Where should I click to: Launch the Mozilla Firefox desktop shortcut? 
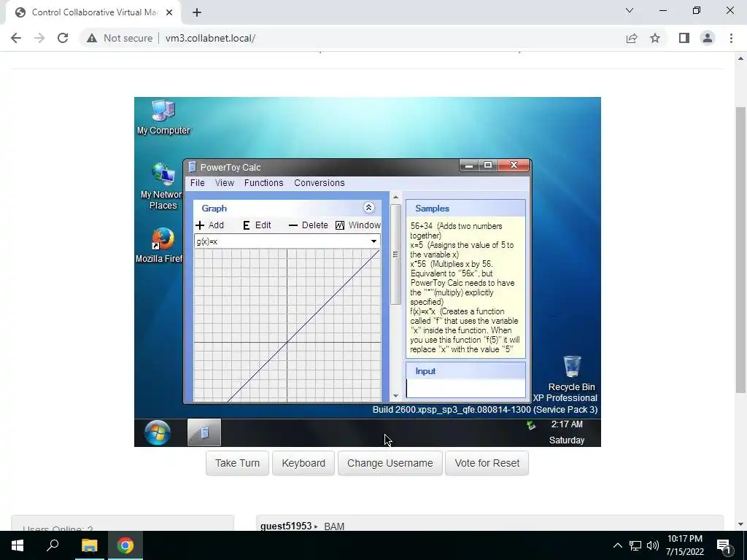pos(161,245)
